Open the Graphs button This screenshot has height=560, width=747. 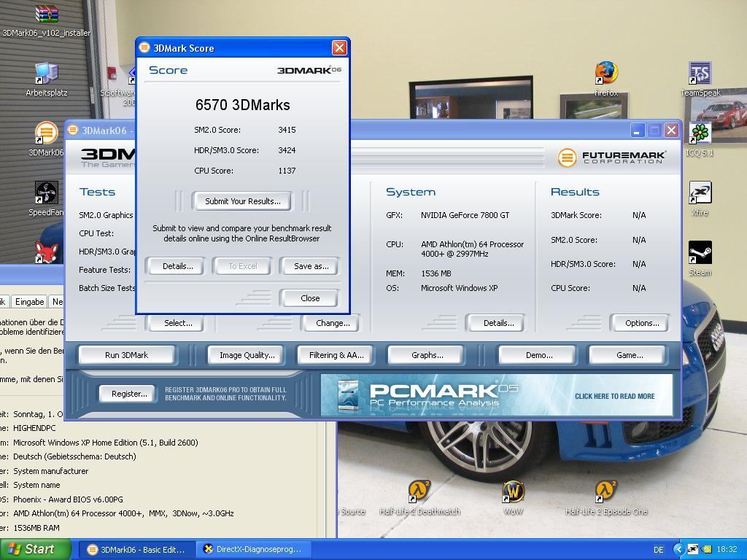427,355
